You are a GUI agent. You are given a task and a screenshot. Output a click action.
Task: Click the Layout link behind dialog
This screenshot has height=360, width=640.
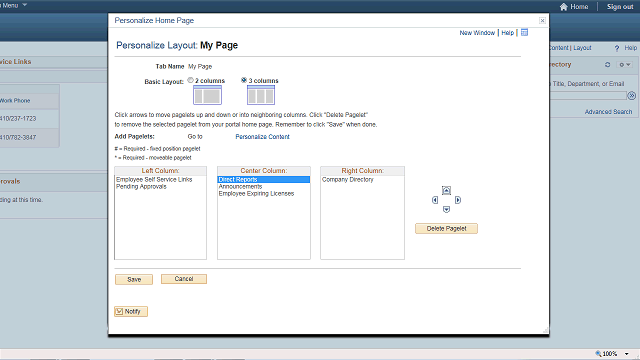coord(582,48)
